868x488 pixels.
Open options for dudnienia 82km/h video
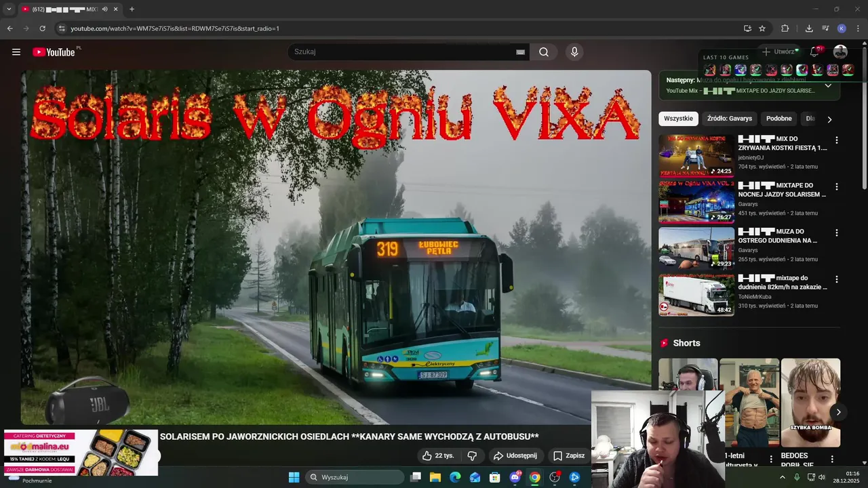[837, 279]
